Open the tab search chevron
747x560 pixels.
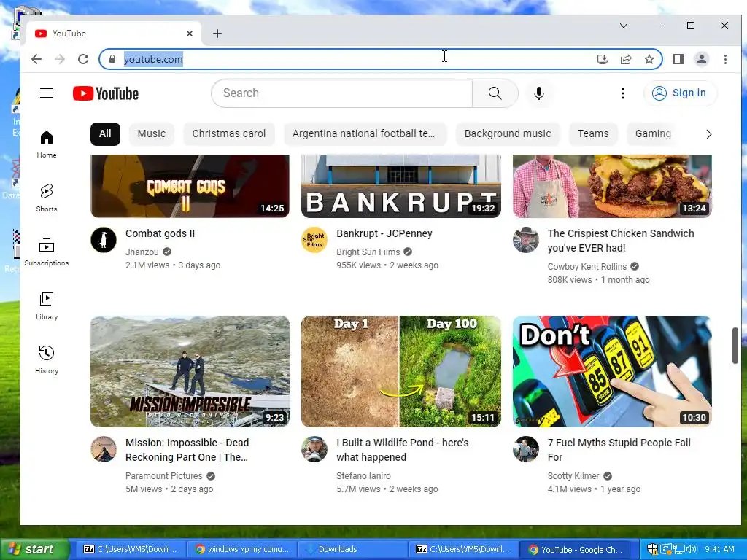click(624, 26)
